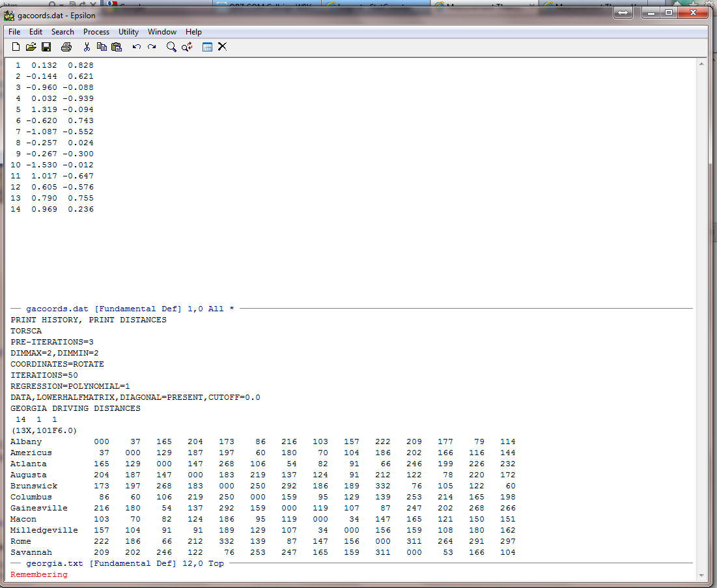Click the Open file folder icon

pyautogui.click(x=31, y=47)
